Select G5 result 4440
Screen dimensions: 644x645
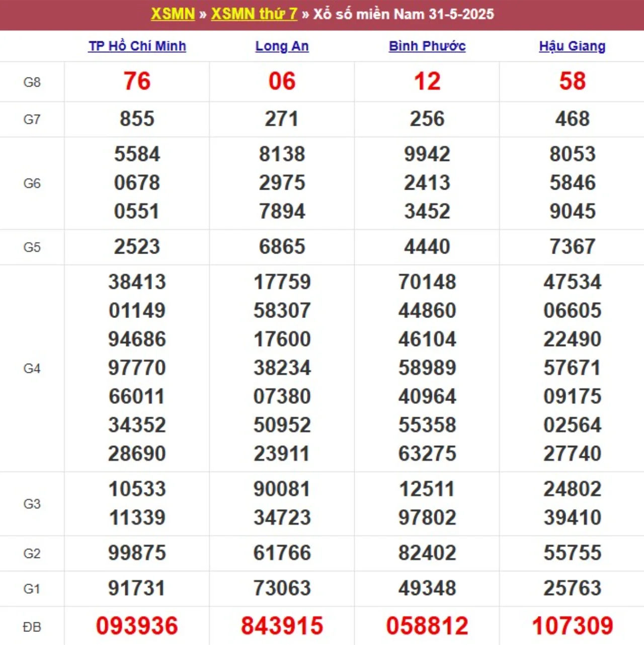click(x=427, y=247)
